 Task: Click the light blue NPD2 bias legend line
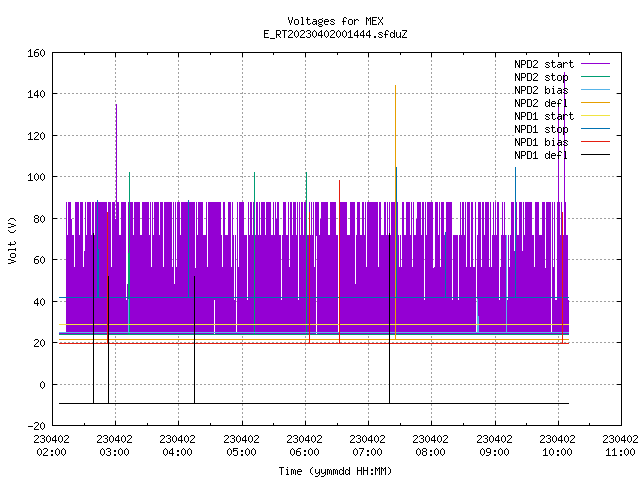(595, 89)
